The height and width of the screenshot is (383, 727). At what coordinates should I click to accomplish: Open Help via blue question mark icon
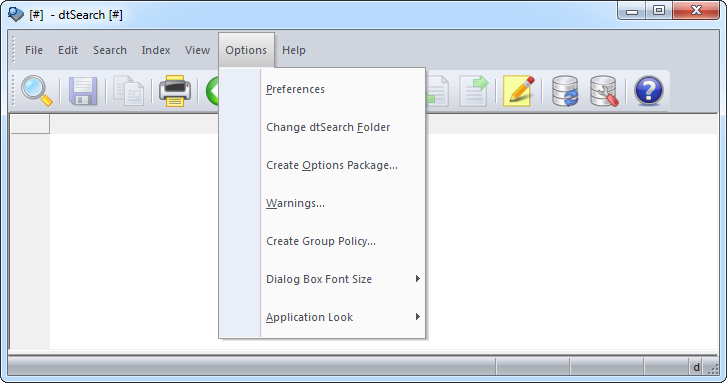pos(649,91)
